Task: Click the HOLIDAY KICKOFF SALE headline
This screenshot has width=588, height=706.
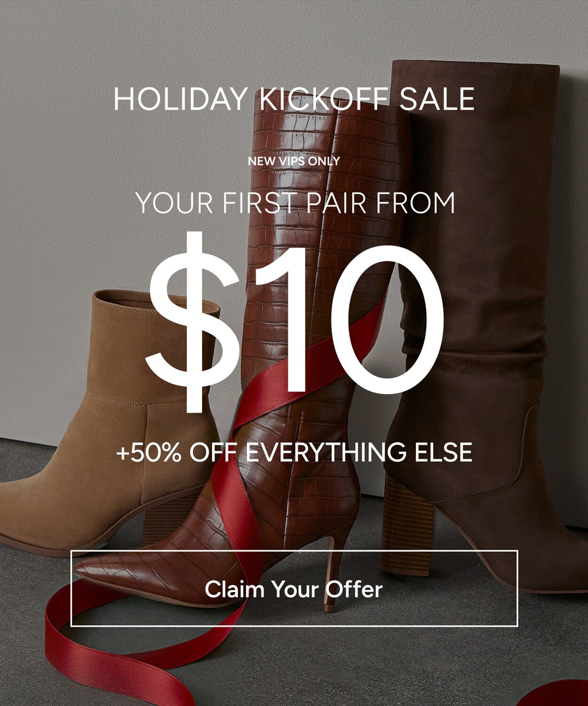Action: tap(294, 99)
